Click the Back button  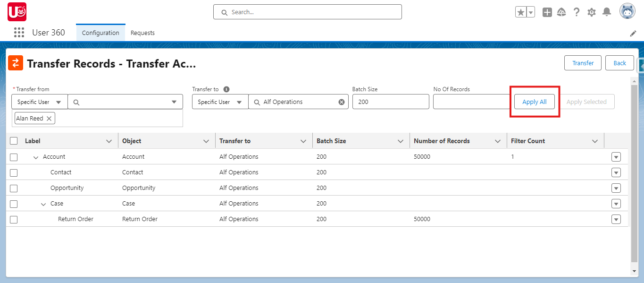(620, 63)
